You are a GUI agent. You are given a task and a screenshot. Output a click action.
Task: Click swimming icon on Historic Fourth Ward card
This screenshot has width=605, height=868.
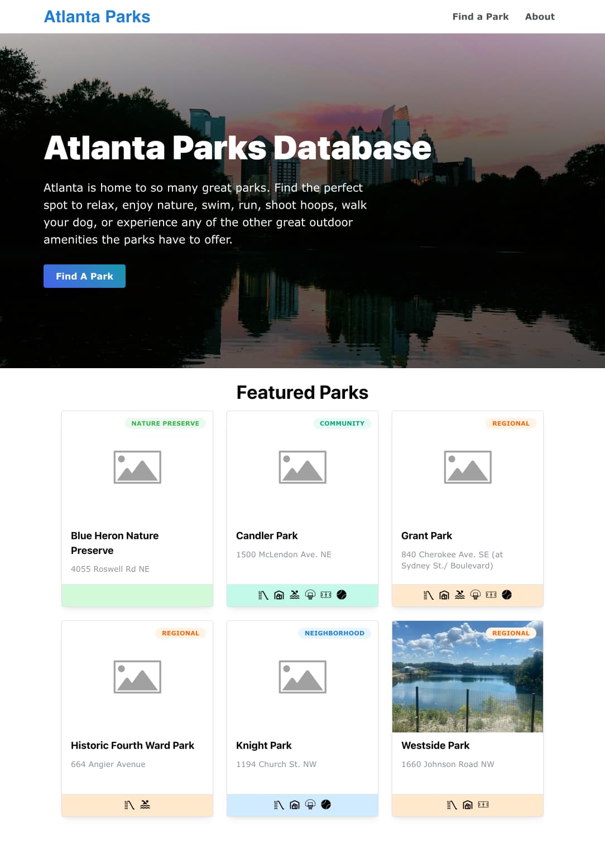click(145, 805)
